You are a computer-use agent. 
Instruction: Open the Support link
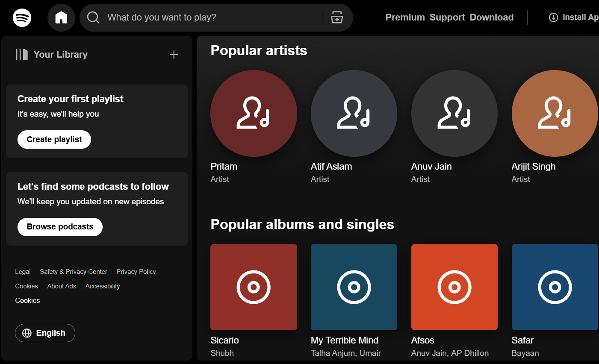point(447,18)
